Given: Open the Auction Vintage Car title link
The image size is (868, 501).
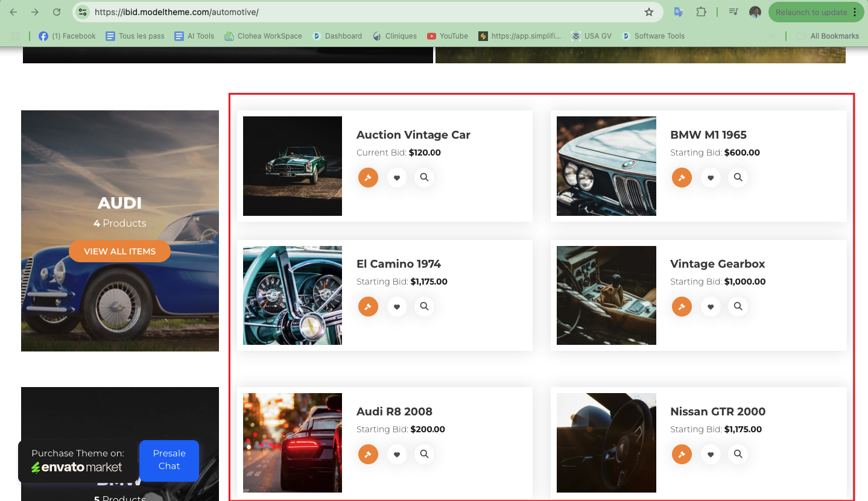Looking at the screenshot, I should (x=413, y=135).
